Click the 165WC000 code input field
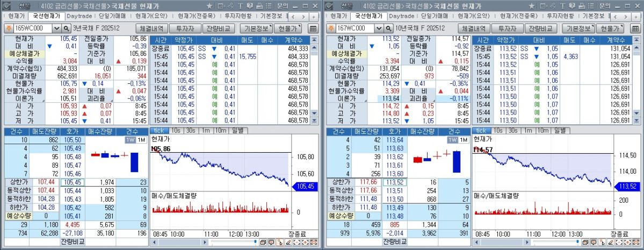 coord(33,28)
